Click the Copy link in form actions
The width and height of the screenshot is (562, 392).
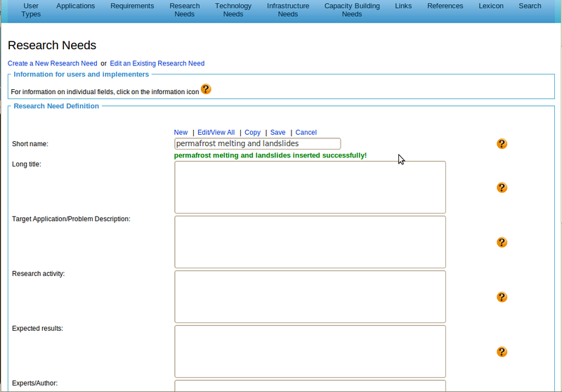click(252, 132)
